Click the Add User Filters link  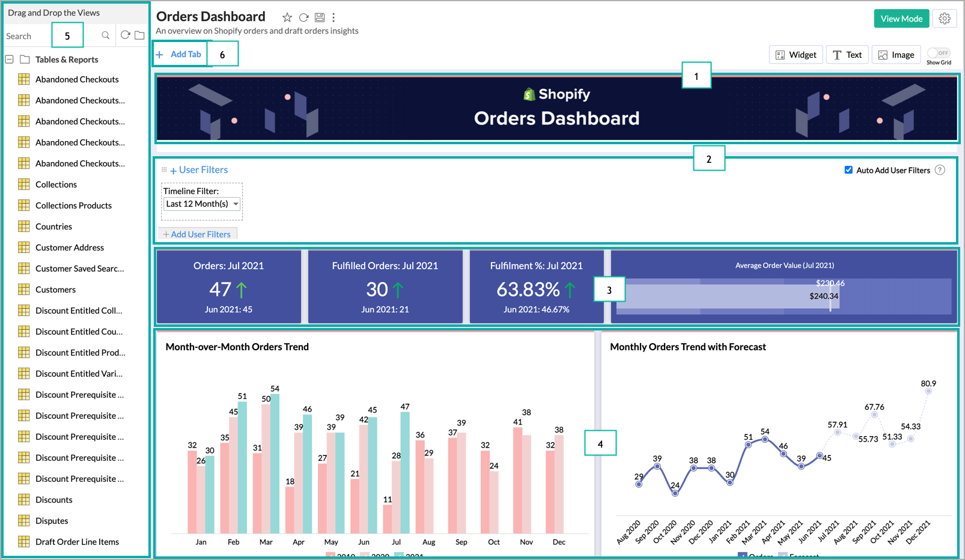tap(197, 234)
